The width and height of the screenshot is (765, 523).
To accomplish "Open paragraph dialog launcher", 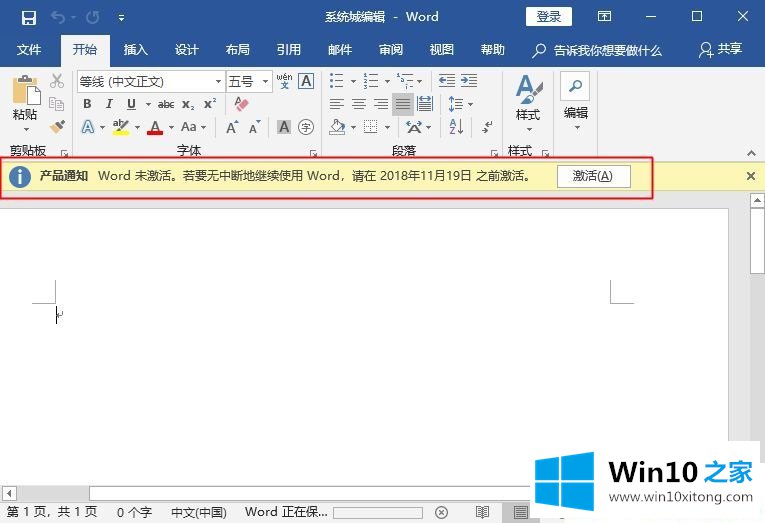I will tap(494, 154).
